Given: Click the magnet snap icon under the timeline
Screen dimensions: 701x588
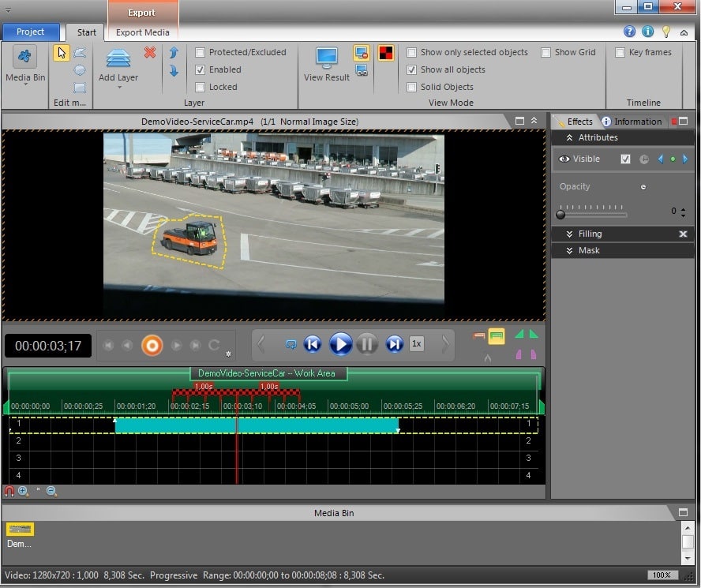Looking at the screenshot, I should pos(9,491).
